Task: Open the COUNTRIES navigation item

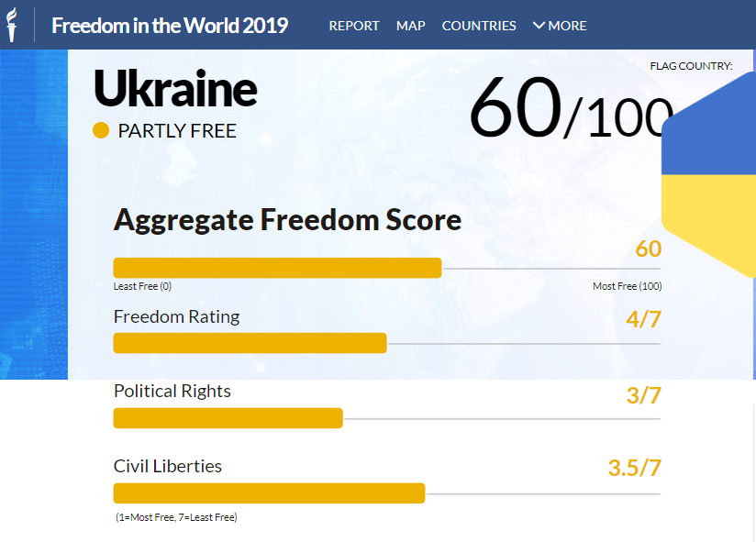Action: (479, 26)
